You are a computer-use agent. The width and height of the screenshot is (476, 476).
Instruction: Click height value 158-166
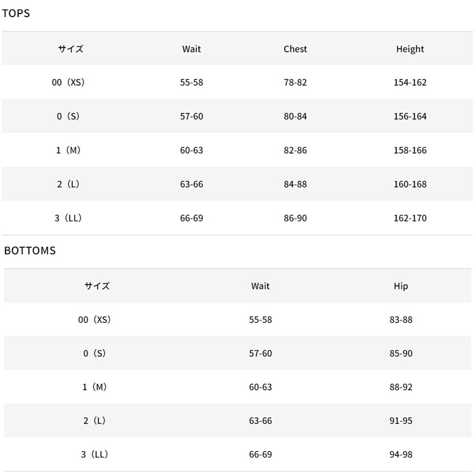tap(410, 150)
